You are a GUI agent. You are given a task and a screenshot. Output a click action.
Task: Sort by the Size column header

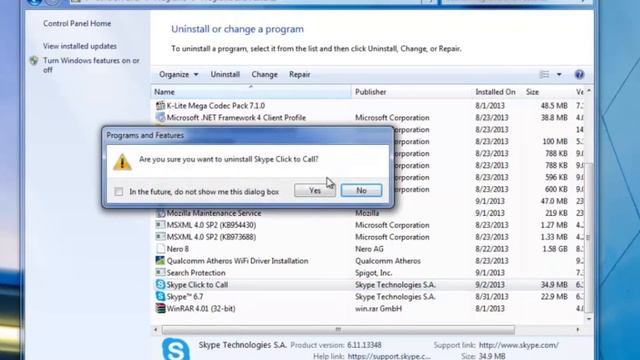point(547,92)
